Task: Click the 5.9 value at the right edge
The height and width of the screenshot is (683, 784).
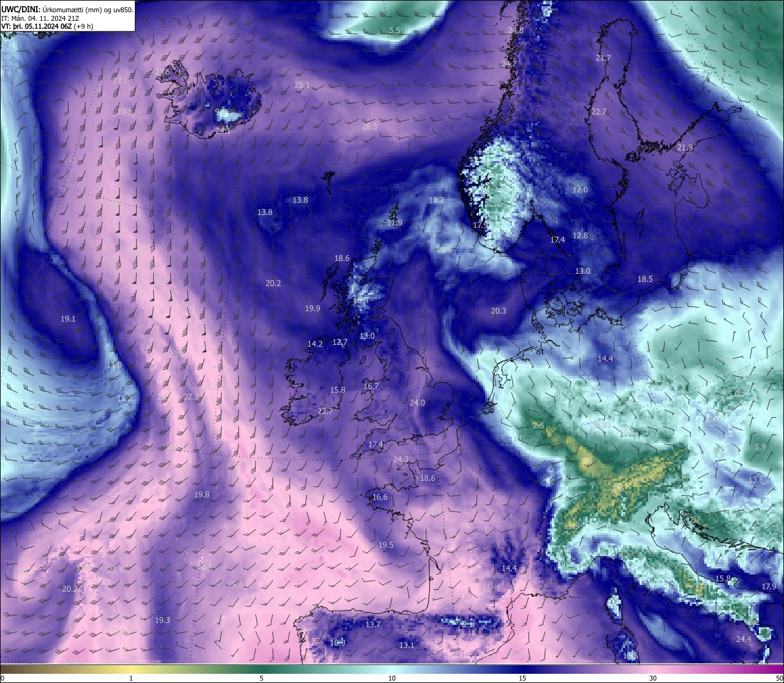Action: coord(760,447)
